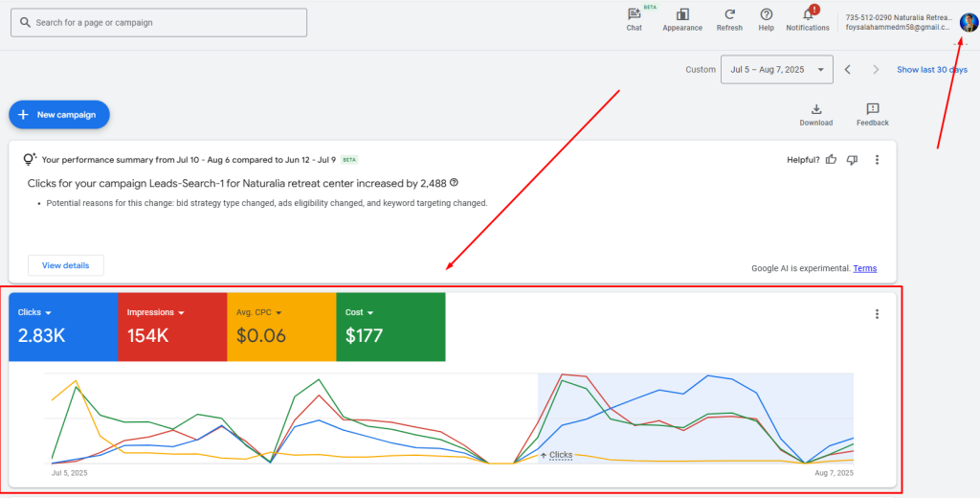Open the Chat icon in top bar
This screenshot has height=498, width=980.
click(x=634, y=14)
